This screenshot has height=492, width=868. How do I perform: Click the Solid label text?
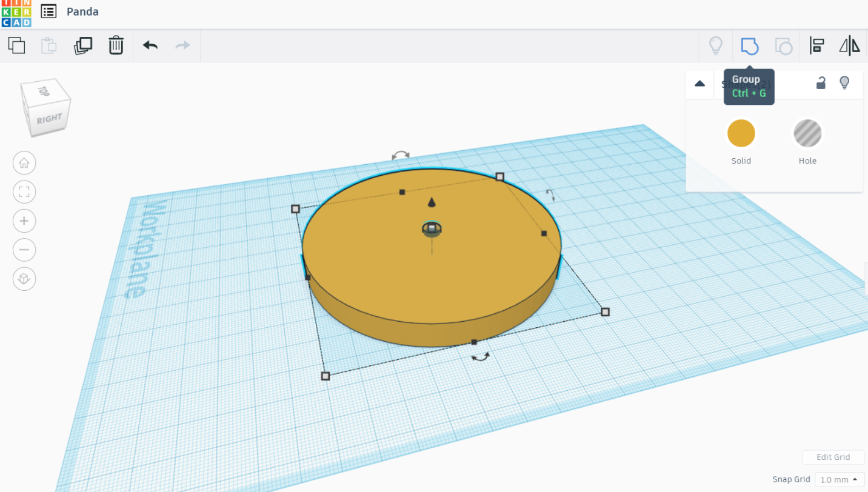tap(741, 161)
